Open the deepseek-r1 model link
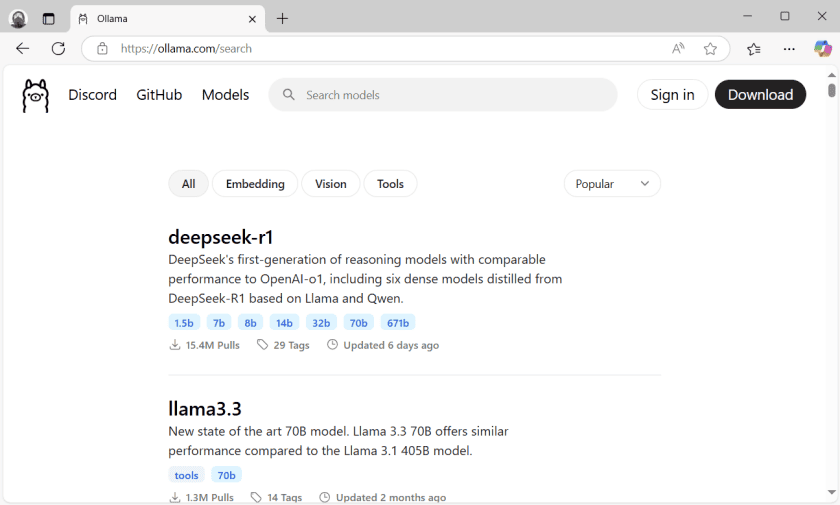Screen dimensions: 840x505 pyautogui.click(x=221, y=237)
